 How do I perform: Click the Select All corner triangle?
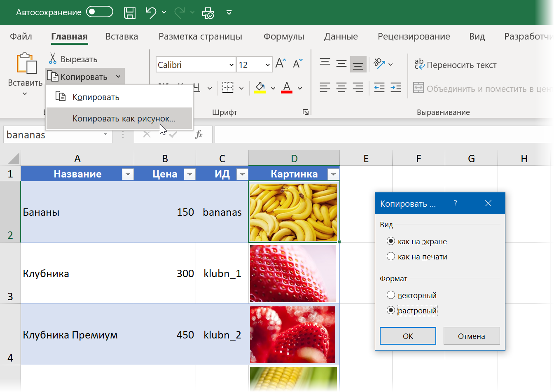tap(13, 159)
